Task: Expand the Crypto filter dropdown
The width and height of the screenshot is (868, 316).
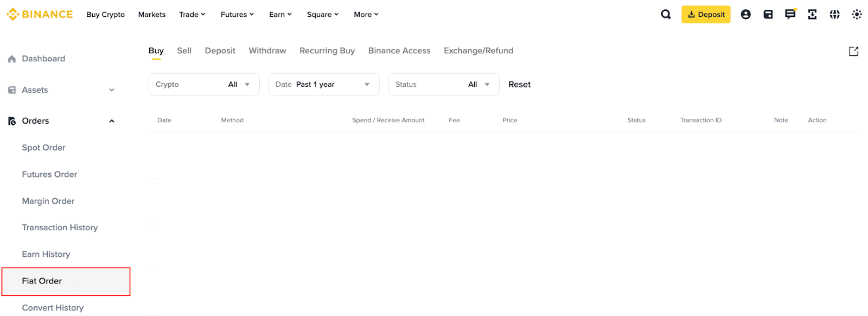Action: tap(204, 84)
